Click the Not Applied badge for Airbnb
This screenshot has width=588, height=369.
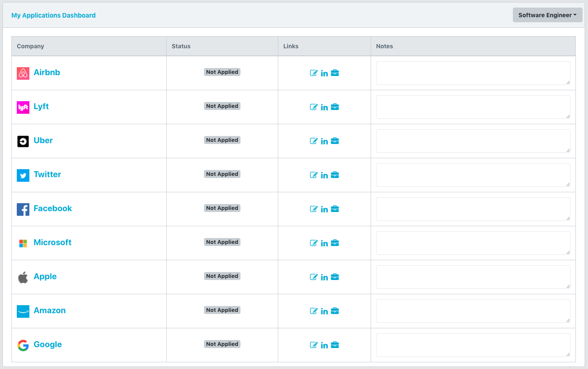(222, 72)
